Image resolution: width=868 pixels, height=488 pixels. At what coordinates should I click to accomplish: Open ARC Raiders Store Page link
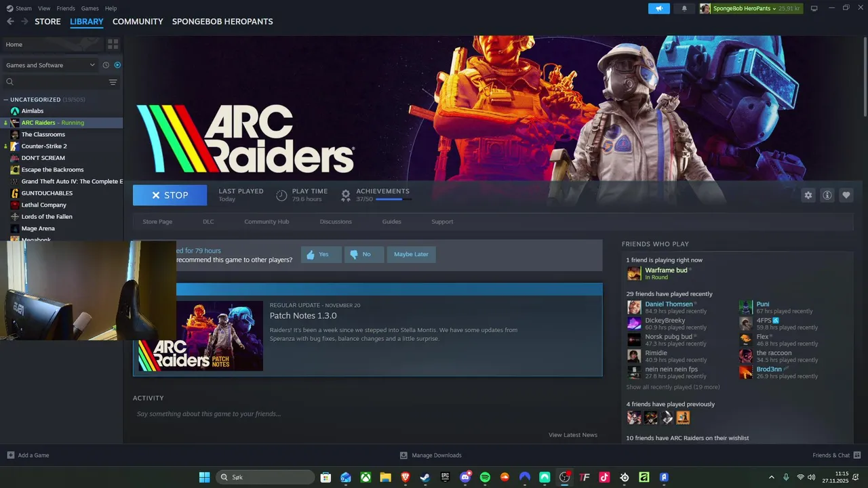tap(157, 222)
